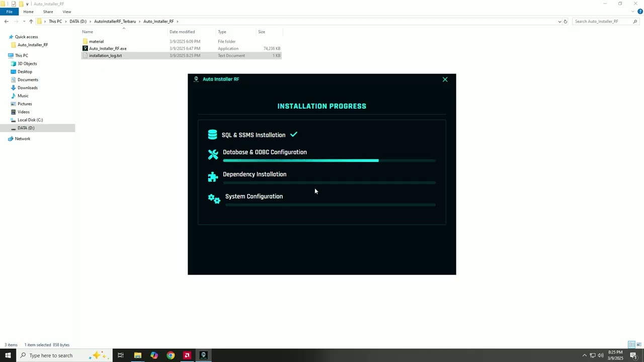The image size is (644, 362).
Task: Click Properties icon in quick access toolbar
Action: (x=14, y=4)
